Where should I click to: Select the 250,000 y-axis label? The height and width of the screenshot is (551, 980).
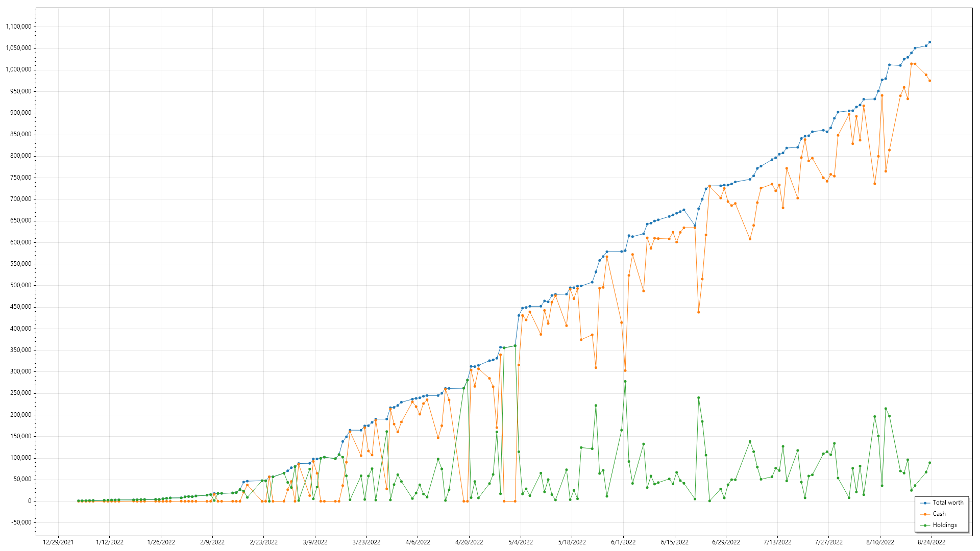pyautogui.click(x=21, y=393)
